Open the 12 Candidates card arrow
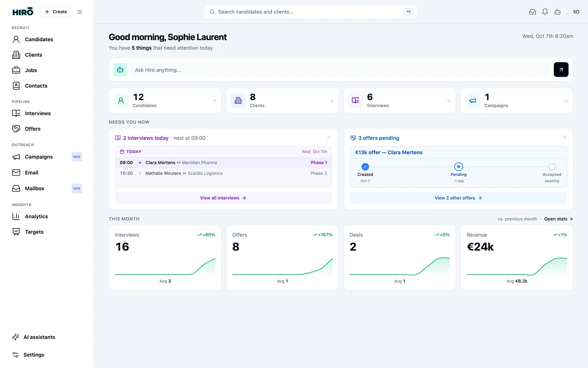Viewport: 588px width, 368px height. (x=214, y=100)
